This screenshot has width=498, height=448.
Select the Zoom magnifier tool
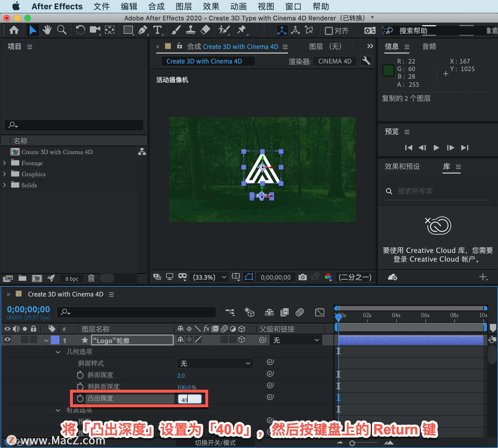(62, 30)
